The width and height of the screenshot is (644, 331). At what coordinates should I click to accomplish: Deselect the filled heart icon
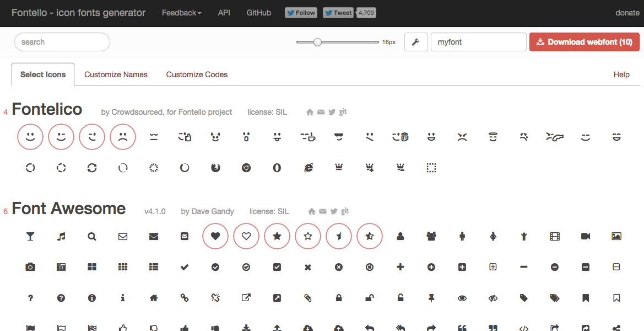[215, 236]
